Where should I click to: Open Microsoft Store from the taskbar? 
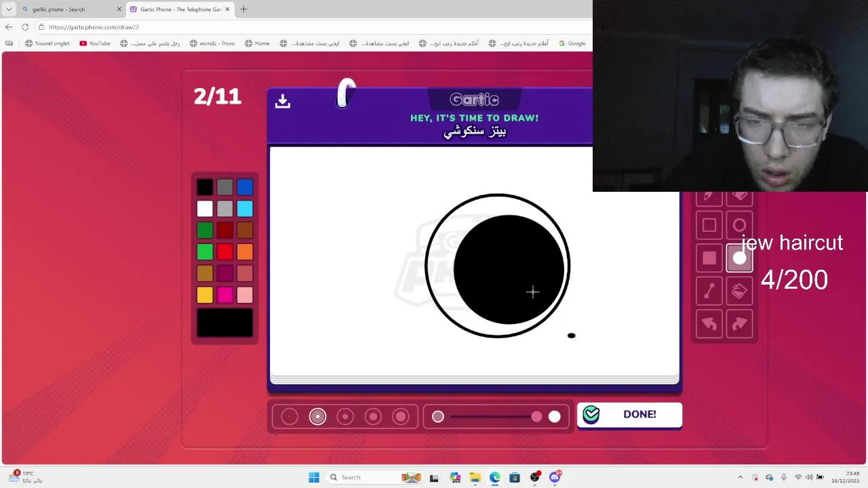[515, 477]
